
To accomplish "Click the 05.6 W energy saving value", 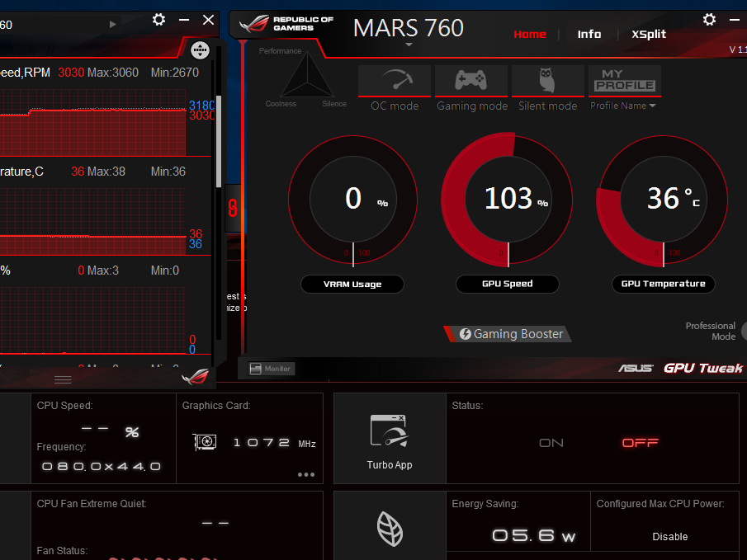I will click(533, 536).
